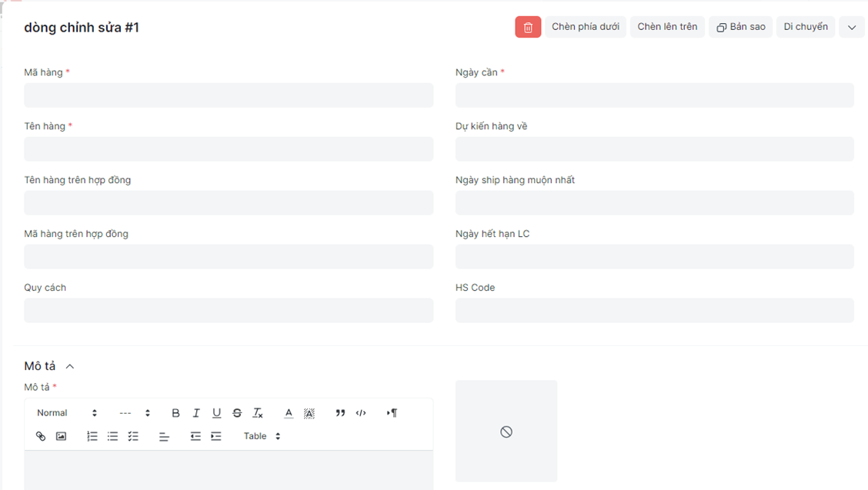Collapse the Mô tả section
Image resolution: width=868 pixels, height=490 pixels.
70,367
